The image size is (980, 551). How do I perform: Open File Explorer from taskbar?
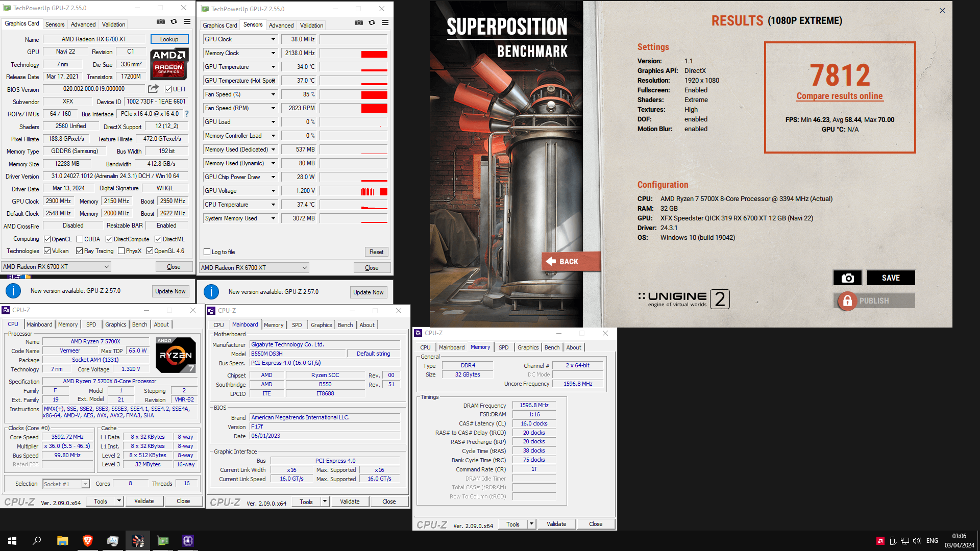[62, 541]
